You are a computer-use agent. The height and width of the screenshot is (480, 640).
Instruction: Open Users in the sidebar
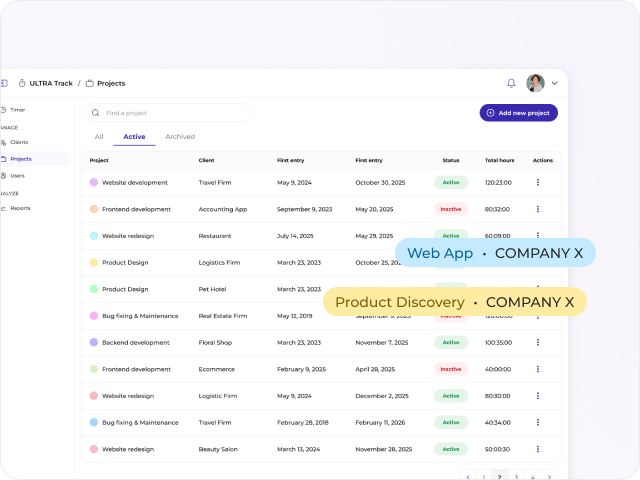[x=18, y=176]
